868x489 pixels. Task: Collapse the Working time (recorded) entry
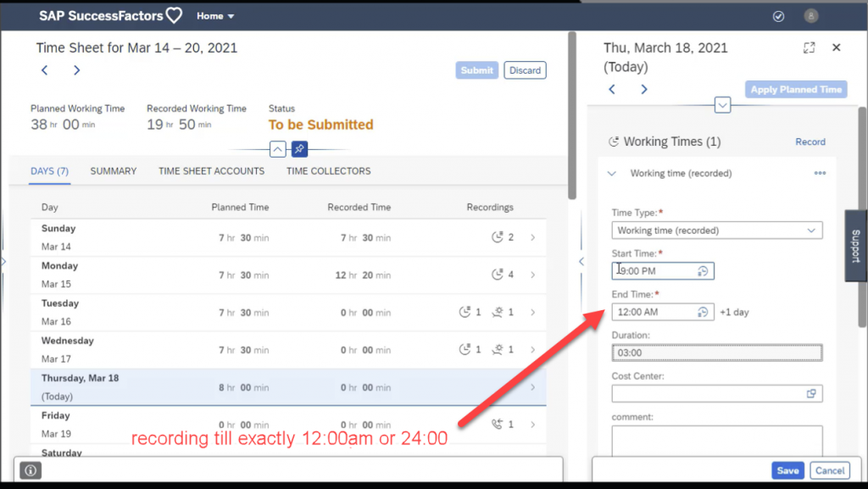pos(612,173)
